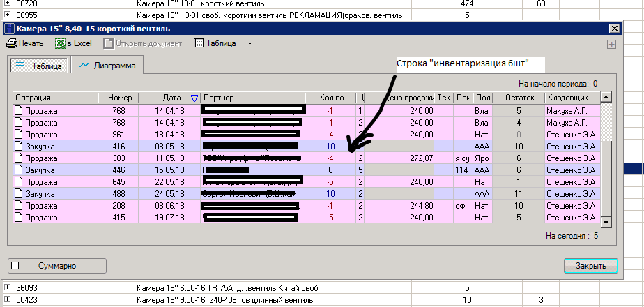Click the Печать printer icon
This screenshot has width=644, height=307.
click(x=11, y=43)
